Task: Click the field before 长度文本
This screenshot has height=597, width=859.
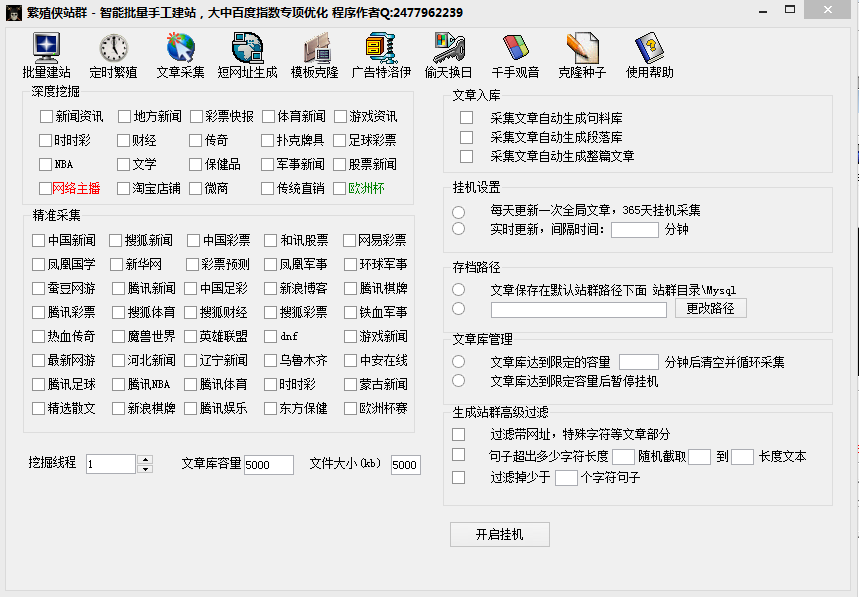Action: (742, 456)
